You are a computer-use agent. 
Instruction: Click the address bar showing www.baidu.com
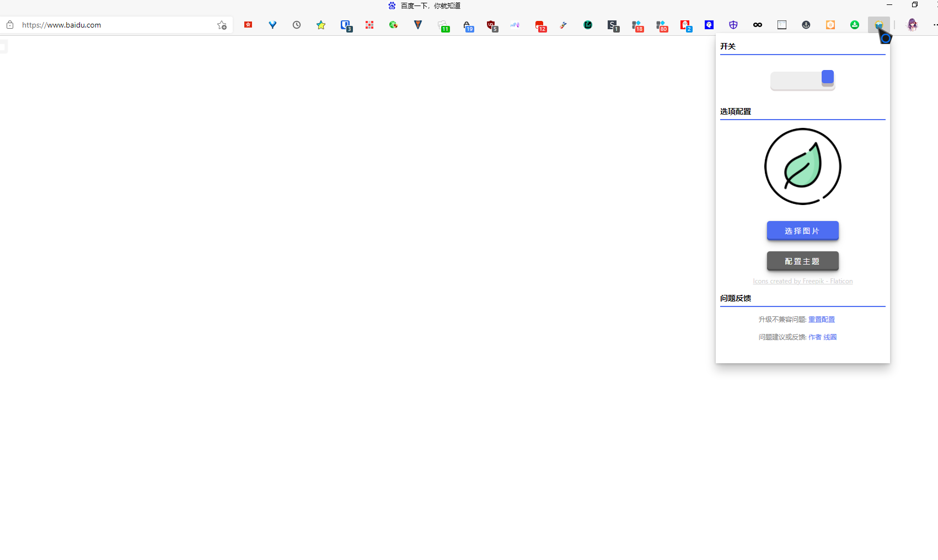pos(110,25)
